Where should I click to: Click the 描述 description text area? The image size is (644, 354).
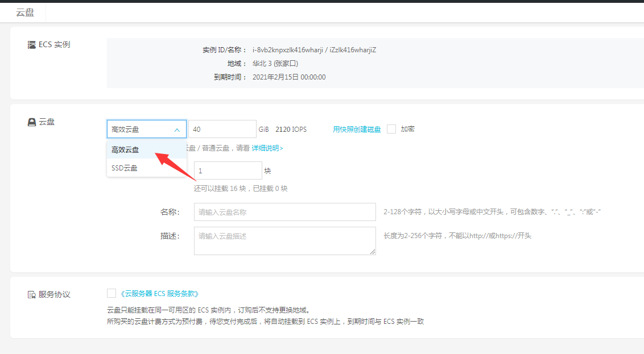[x=284, y=240]
